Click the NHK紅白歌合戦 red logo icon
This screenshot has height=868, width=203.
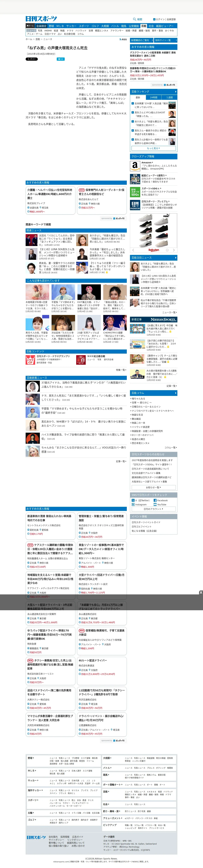click(81, 360)
